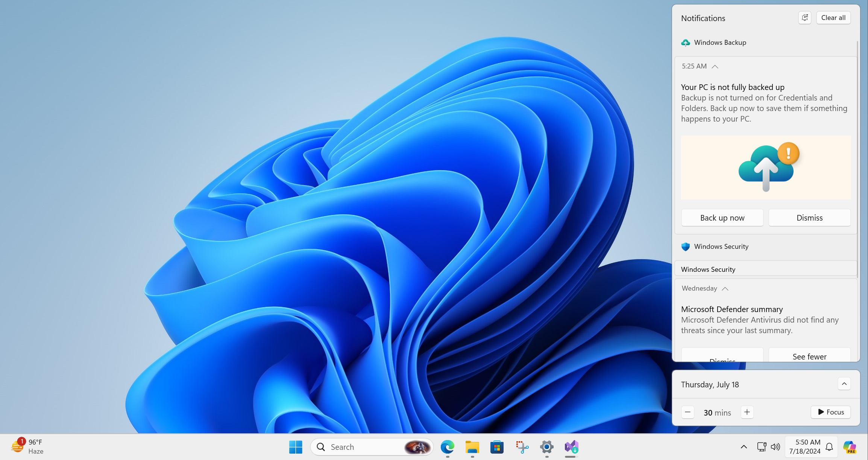Open Visual Studio Installer taskbar icon
The image size is (868, 460).
coord(571,447)
